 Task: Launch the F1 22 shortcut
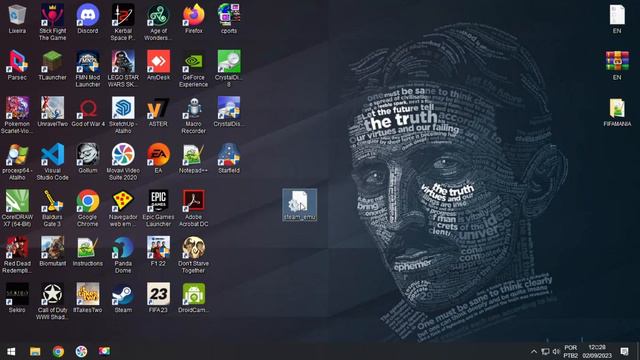158,252
